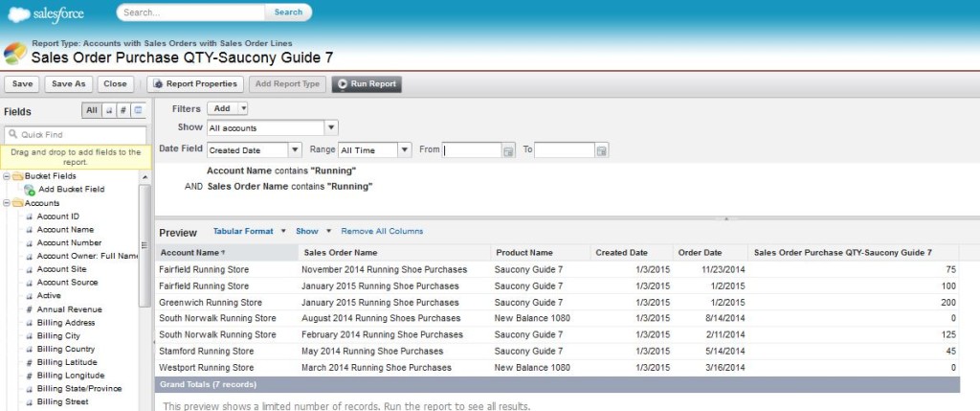This screenshot has width=980, height=411.
Task: Select the Billing City field
Action: click(58, 336)
